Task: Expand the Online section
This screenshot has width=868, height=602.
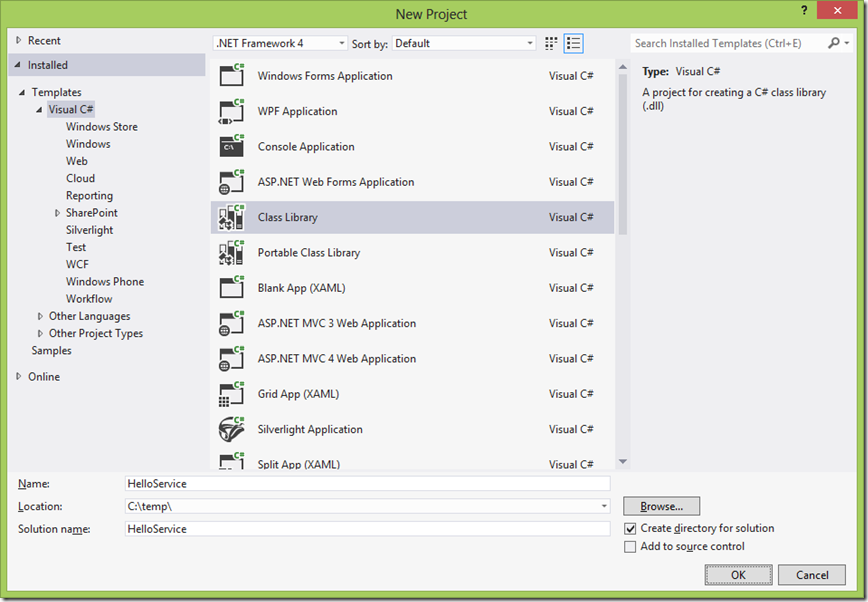Action: (18, 376)
